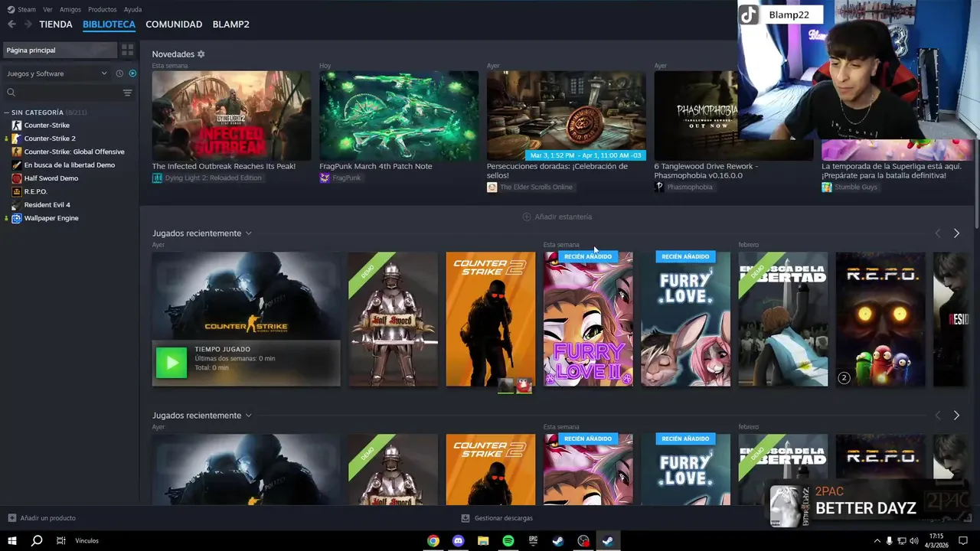Show hidden system tray icons
The width and height of the screenshot is (980, 551).
pyautogui.click(x=877, y=540)
